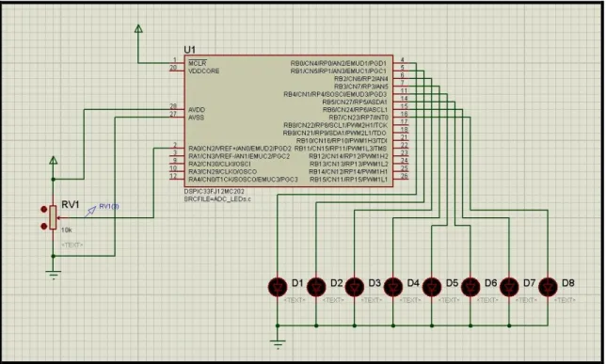Click the RA2/CN30/CLKI/OSCI pin label
Screen dimensions: 606x364
pos(219,164)
